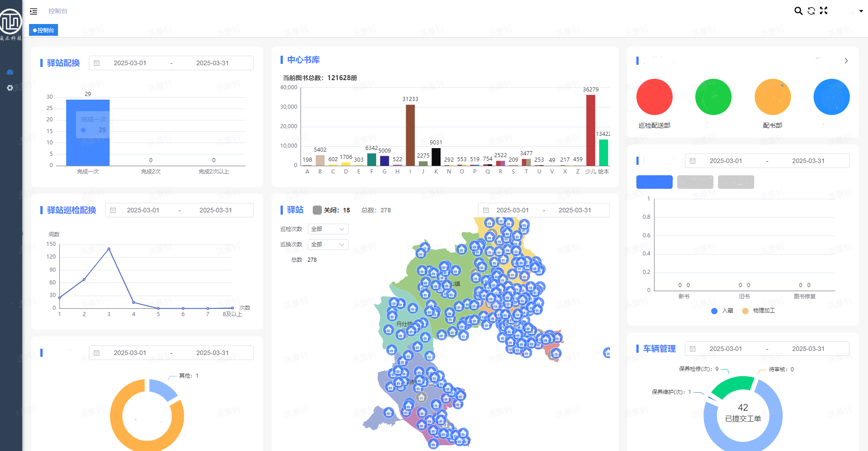868x451 pixels.
Task: Click the 控制台 breadcrumb item
Action: click(x=58, y=11)
